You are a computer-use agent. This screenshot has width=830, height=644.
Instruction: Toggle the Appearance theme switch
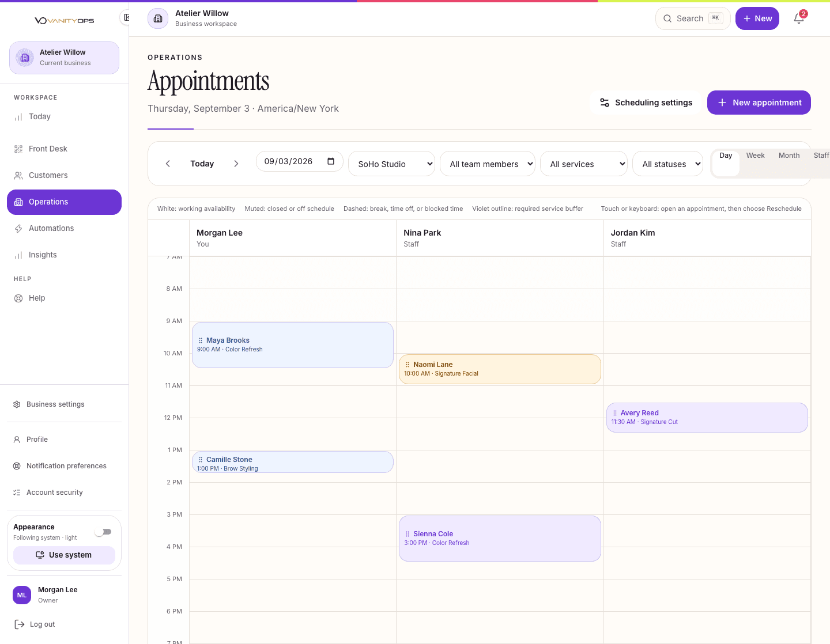104,532
